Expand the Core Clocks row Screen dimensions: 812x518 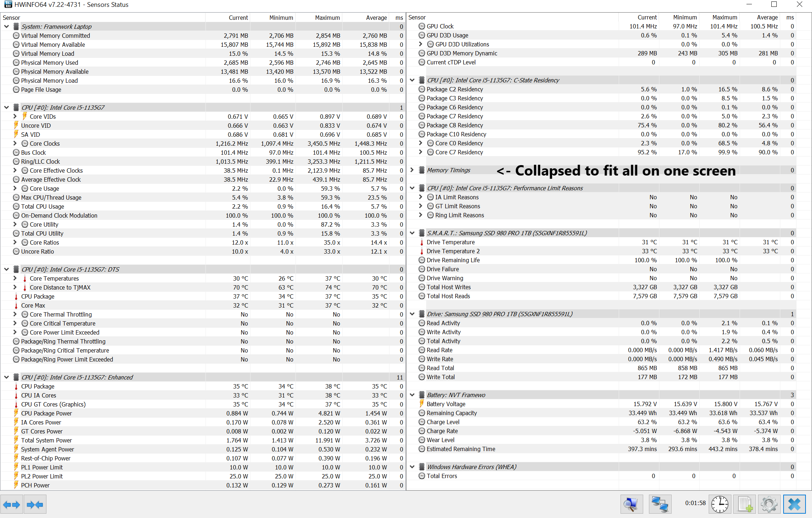tap(15, 144)
